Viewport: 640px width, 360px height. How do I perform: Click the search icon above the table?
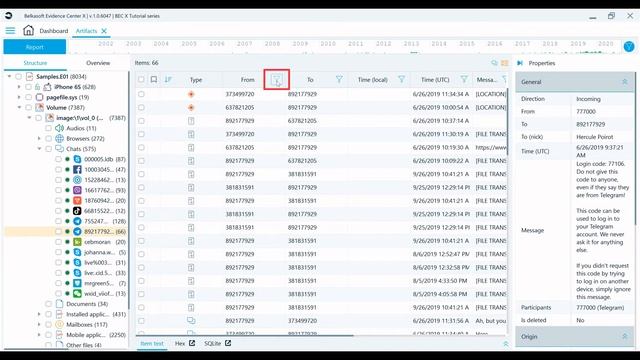click(x=495, y=63)
